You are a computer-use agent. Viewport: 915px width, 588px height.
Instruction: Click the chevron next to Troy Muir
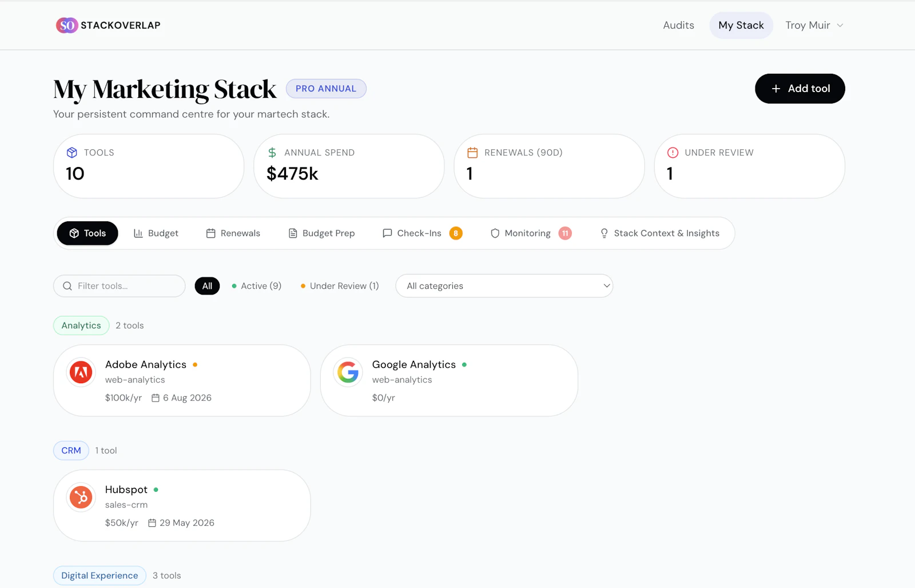click(840, 25)
